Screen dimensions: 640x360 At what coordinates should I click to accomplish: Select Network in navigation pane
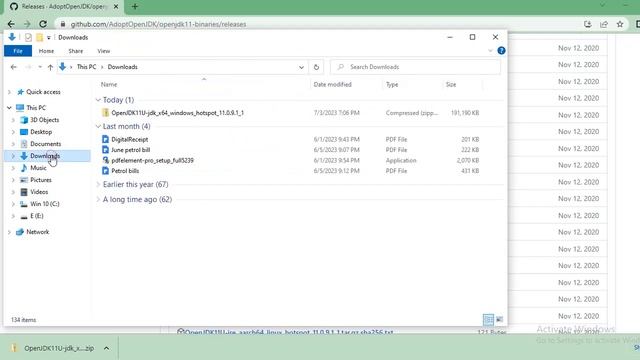pos(38,232)
